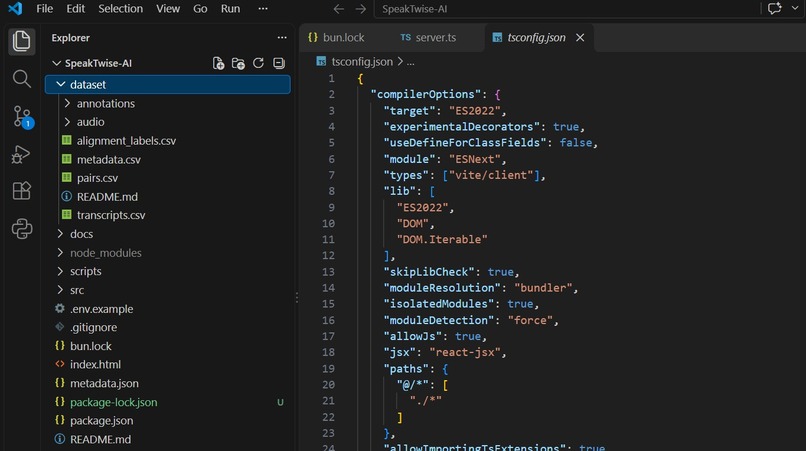This screenshot has width=806, height=451.
Task: Open the Explorer view in activity bar
Action: point(21,41)
